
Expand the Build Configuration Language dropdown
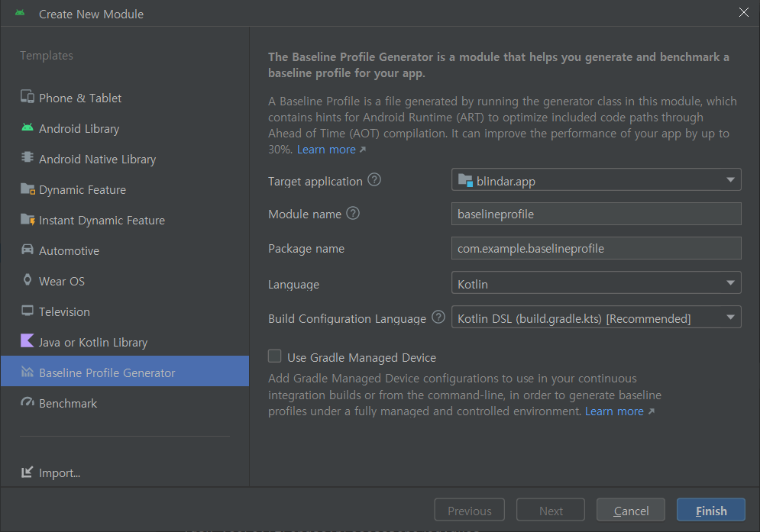pos(596,318)
